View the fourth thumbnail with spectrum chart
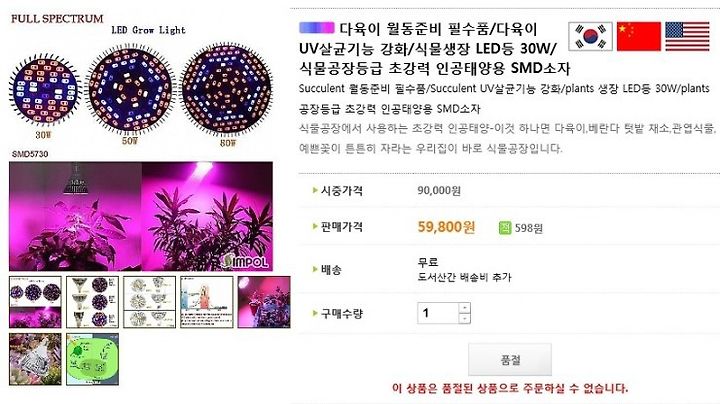720x404 pixels. point(207,302)
